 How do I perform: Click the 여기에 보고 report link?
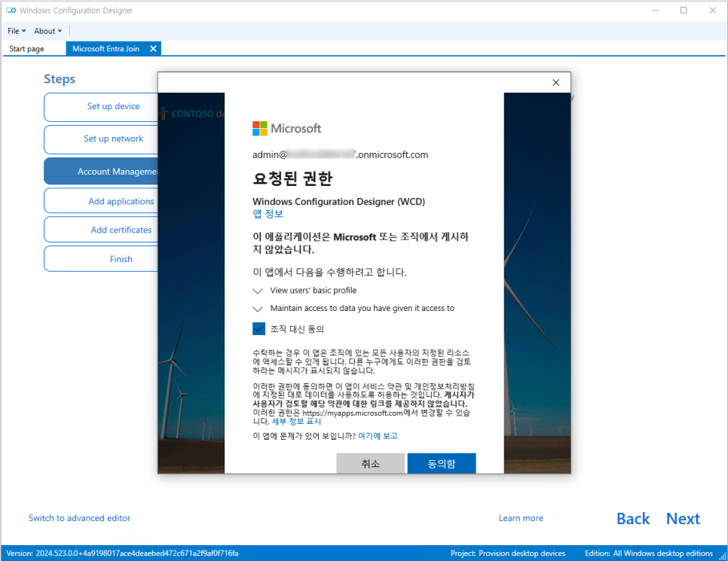[378, 436]
